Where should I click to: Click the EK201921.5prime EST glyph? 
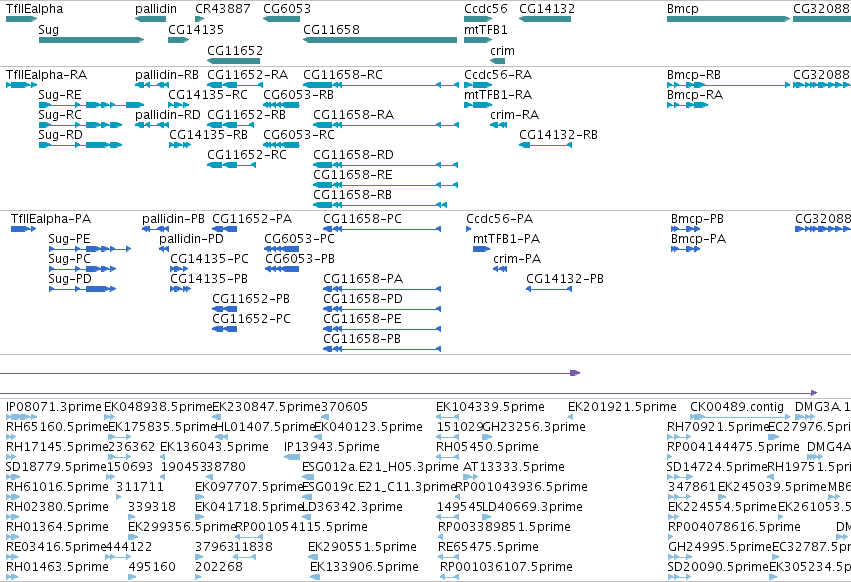tap(570, 417)
